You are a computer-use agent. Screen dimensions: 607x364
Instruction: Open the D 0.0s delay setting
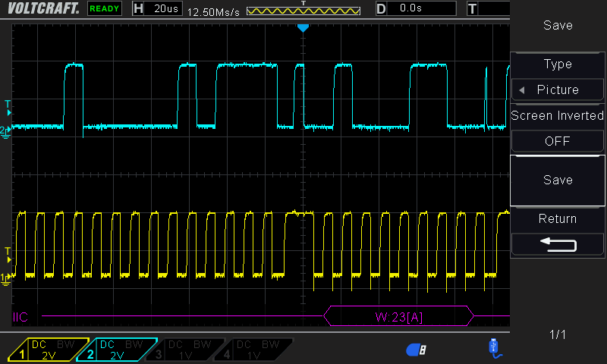415,9
